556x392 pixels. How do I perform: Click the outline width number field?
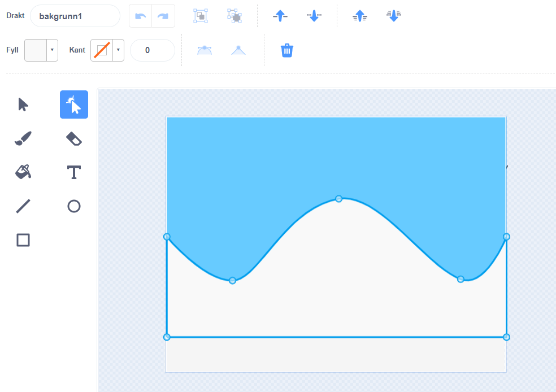[x=152, y=50]
